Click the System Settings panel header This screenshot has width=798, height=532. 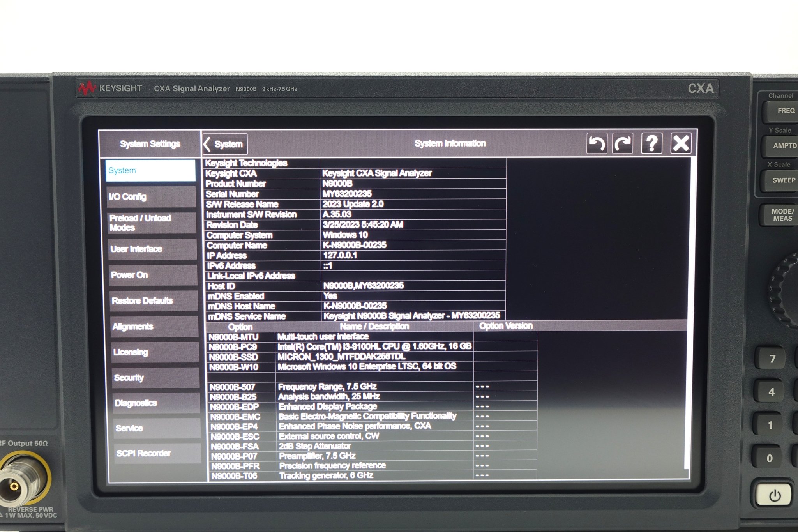[150, 144]
